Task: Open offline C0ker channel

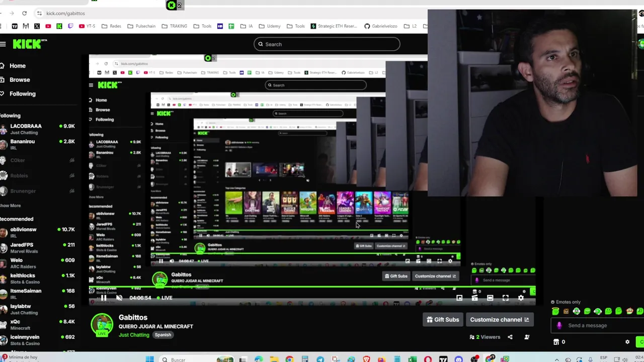Action: tap(38, 160)
